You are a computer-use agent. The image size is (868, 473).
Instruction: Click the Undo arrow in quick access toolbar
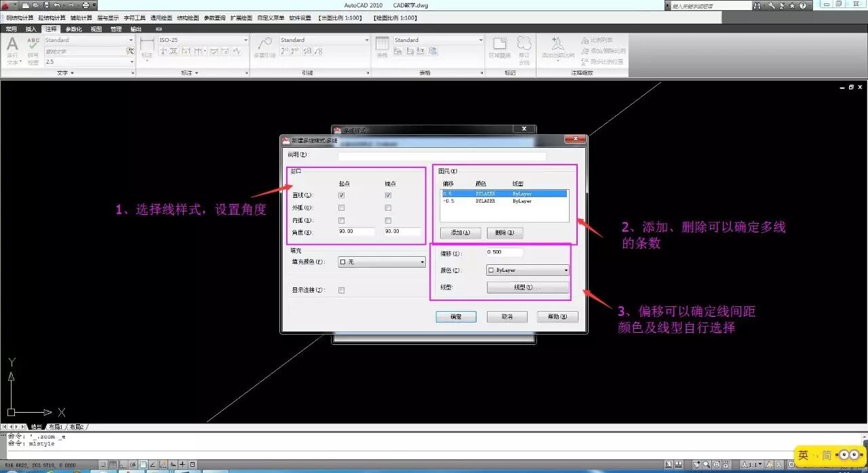(57, 5)
